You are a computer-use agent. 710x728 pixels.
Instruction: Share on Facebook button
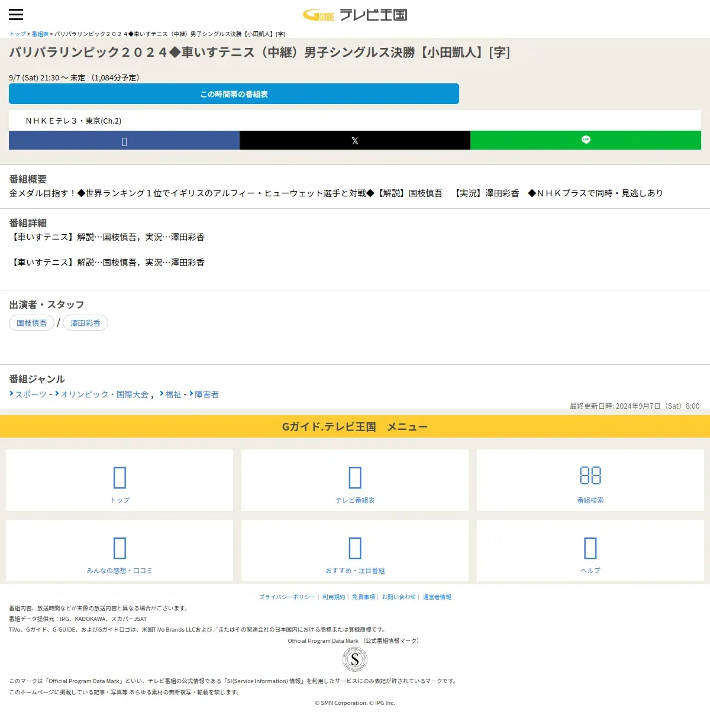124,140
